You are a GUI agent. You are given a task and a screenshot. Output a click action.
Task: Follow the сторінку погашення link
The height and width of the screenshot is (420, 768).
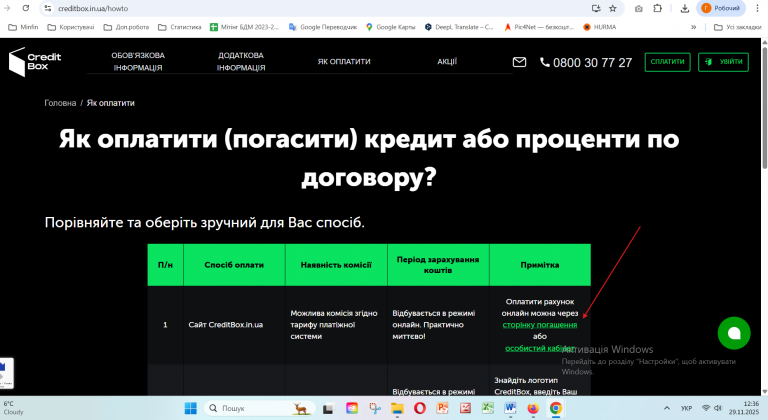[x=540, y=325]
